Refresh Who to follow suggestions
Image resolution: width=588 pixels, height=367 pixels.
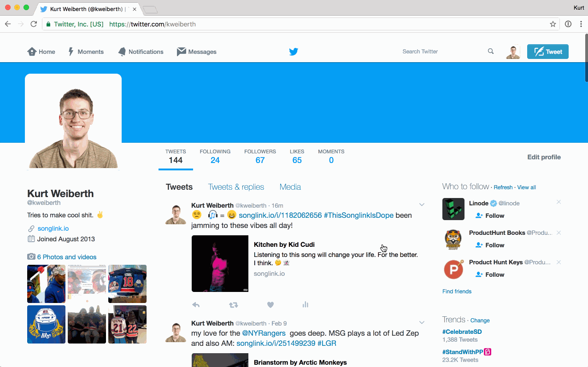click(x=503, y=187)
